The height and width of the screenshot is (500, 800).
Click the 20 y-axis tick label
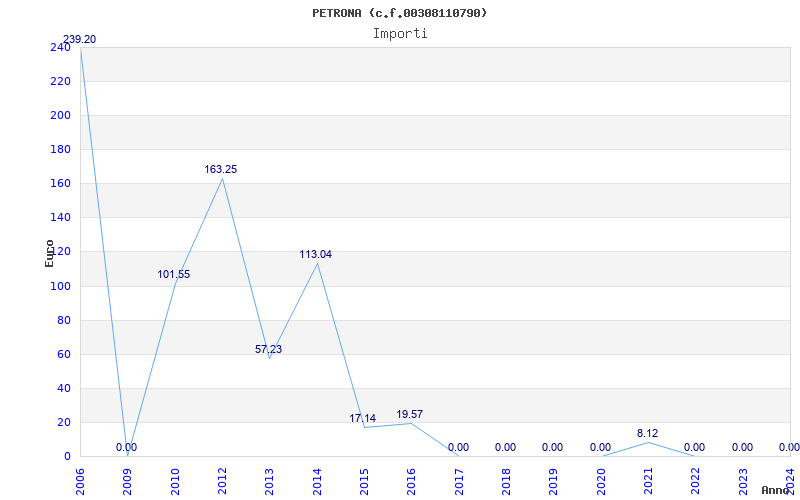tap(63, 422)
